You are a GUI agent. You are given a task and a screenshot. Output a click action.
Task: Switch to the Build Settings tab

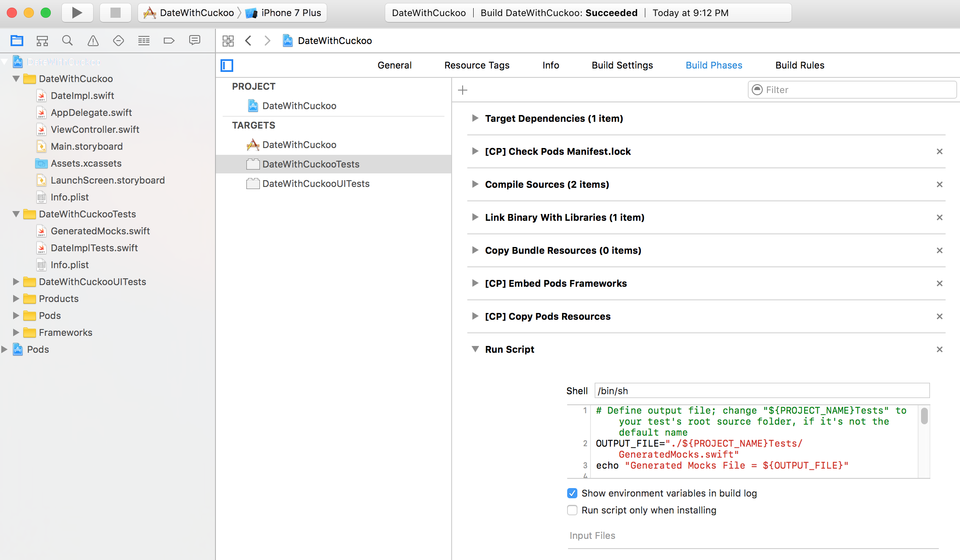pyautogui.click(x=622, y=65)
